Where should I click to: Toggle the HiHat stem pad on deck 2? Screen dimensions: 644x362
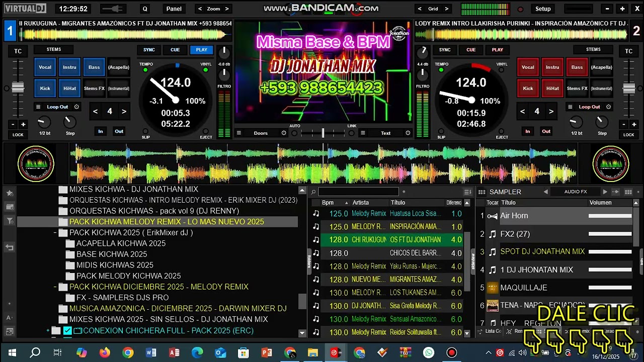click(552, 88)
